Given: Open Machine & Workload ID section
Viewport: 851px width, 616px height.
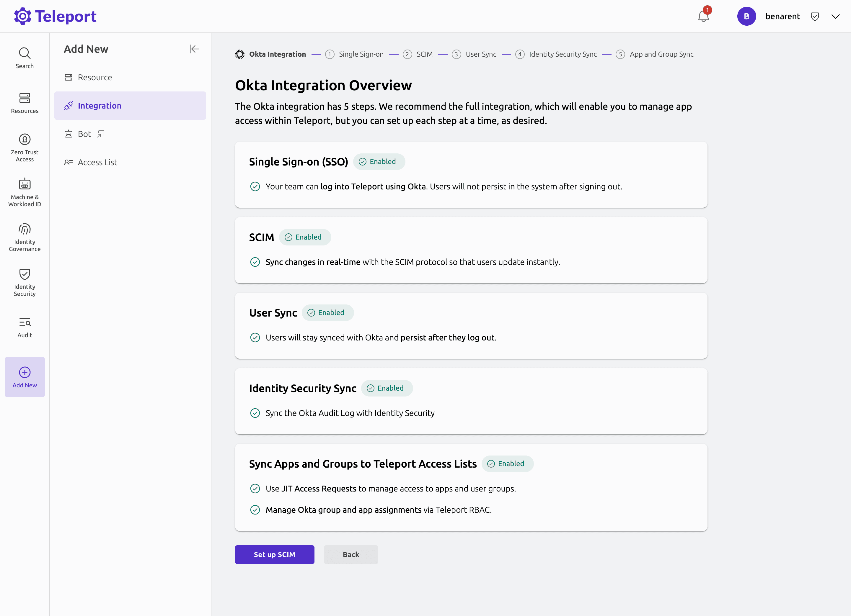Looking at the screenshot, I should click(x=25, y=192).
